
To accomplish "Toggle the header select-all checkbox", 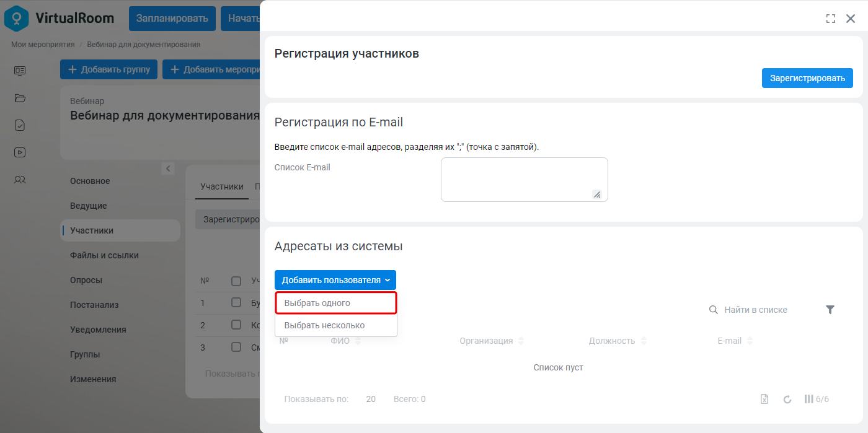I will (236, 281).
